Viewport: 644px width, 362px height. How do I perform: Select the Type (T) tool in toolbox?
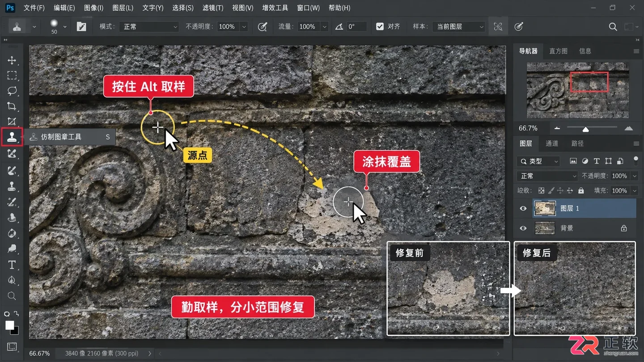(12, 265)
